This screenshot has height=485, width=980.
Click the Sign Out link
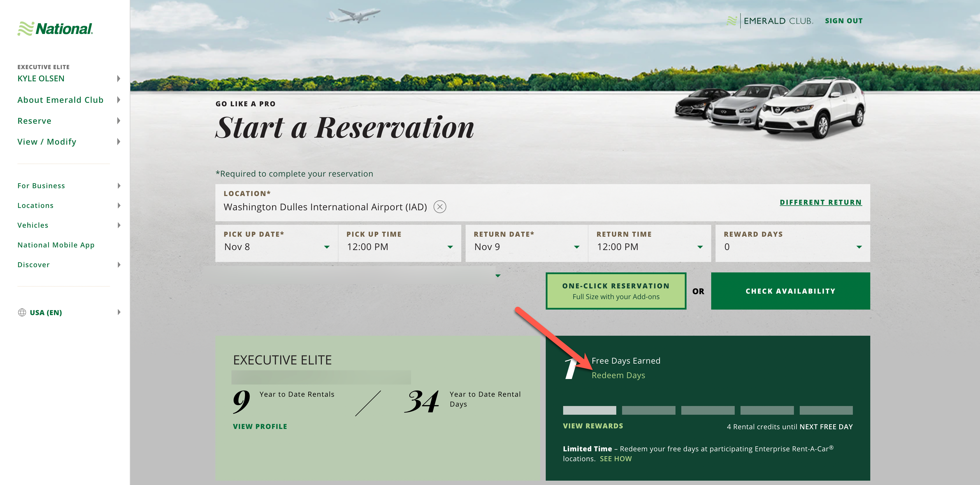[844, 21]
